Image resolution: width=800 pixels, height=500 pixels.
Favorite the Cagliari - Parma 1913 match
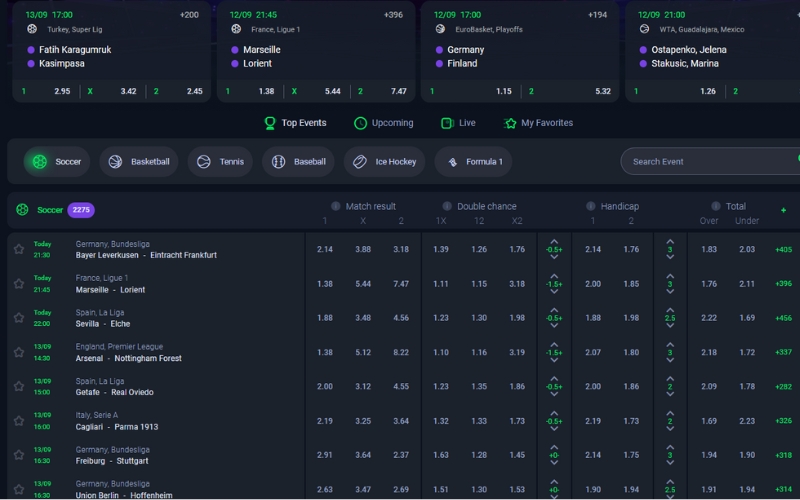point(19,421)
